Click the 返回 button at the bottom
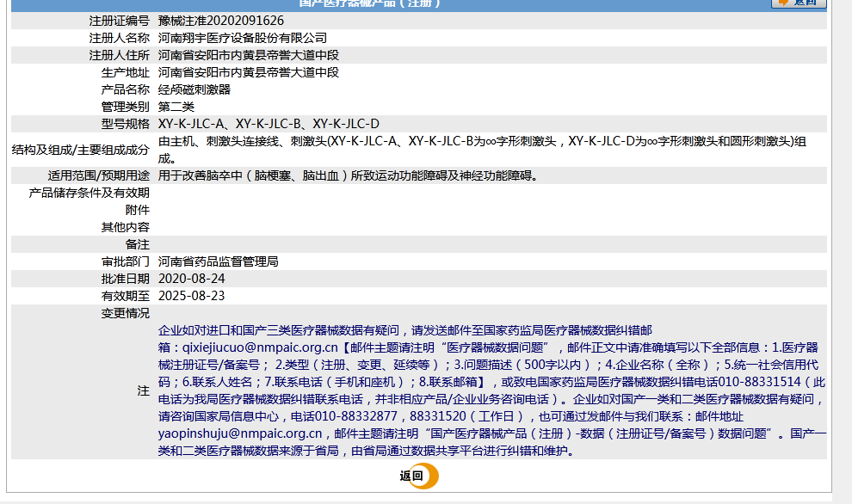 click(419, 476)
